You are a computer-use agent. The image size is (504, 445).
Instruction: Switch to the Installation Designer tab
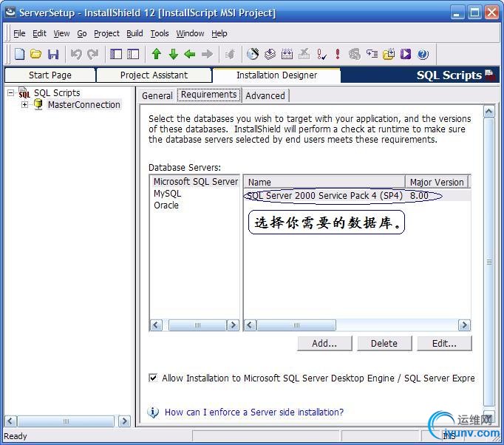pos(276,75)
